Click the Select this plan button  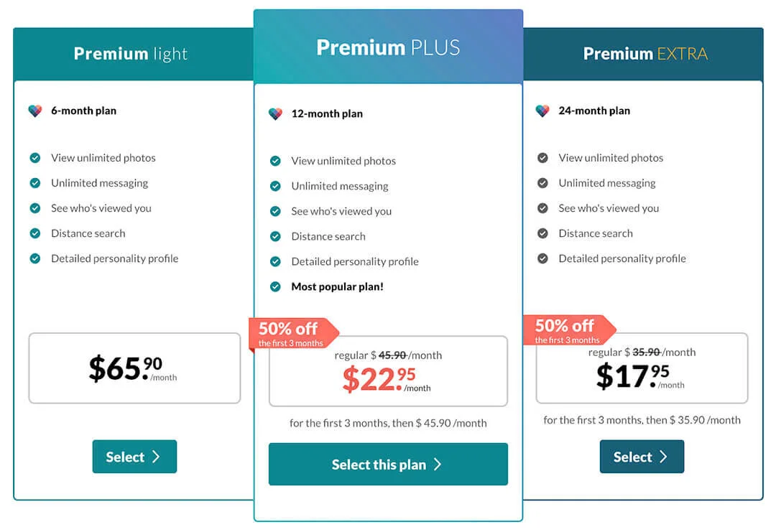388,465
